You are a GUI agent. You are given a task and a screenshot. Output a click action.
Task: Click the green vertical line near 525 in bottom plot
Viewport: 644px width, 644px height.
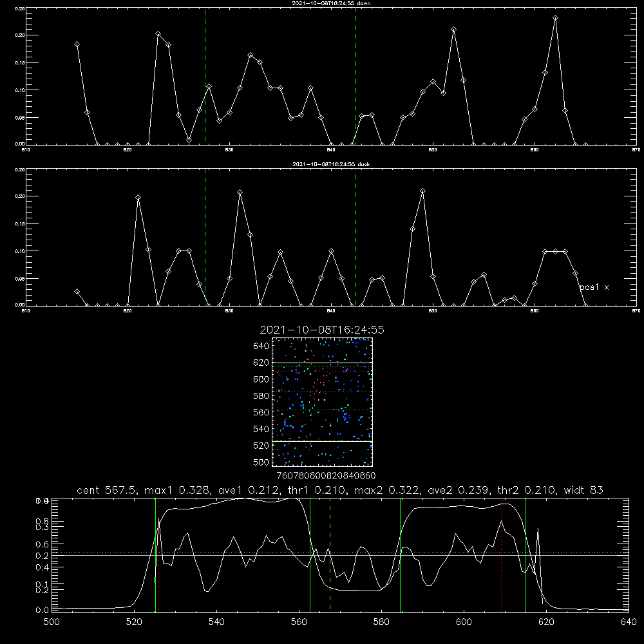(155, 554)
